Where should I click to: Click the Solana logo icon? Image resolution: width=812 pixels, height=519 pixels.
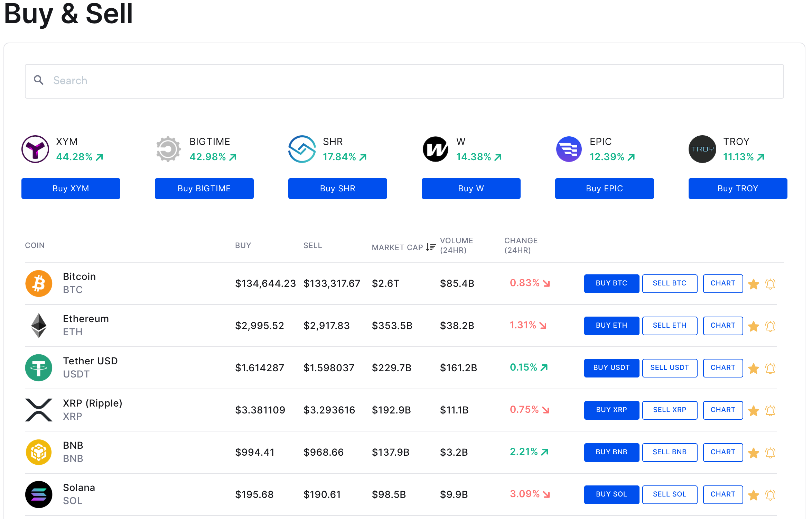click(39, 494)
